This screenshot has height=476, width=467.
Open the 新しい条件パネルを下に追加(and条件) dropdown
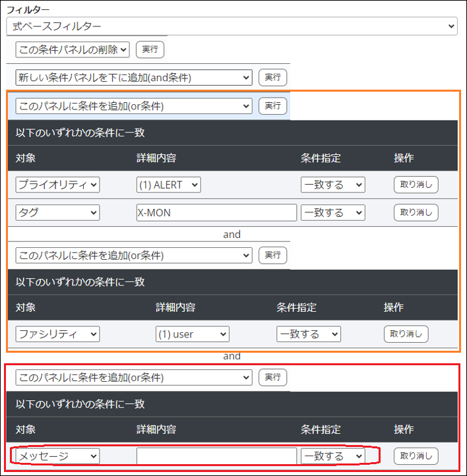coord(134,77)
